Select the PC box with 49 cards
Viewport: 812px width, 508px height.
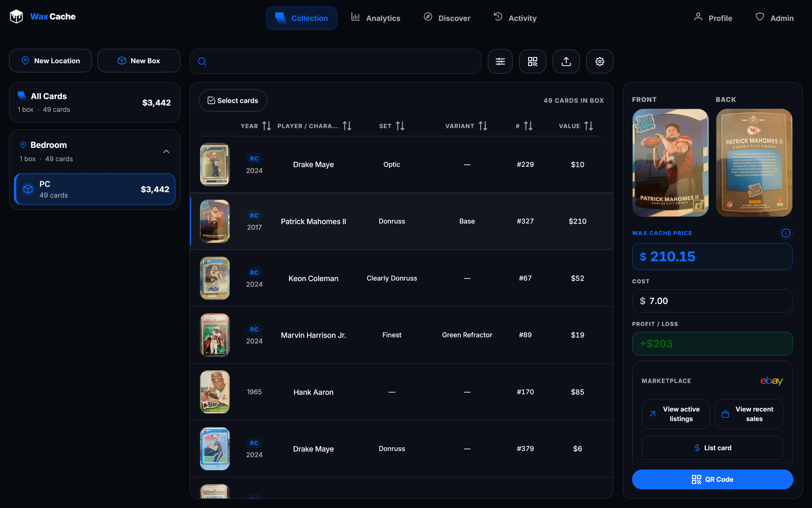(95, 189)
